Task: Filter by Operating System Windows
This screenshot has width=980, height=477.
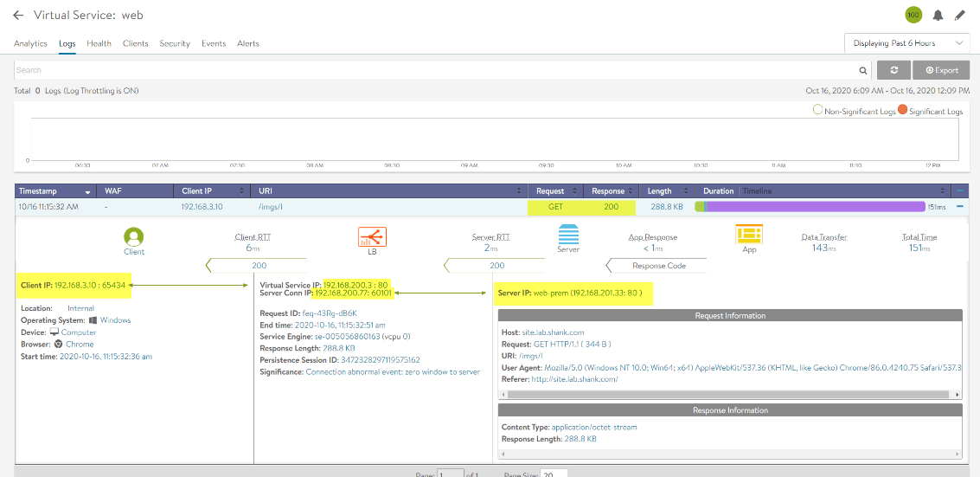Action: (116, 320)
